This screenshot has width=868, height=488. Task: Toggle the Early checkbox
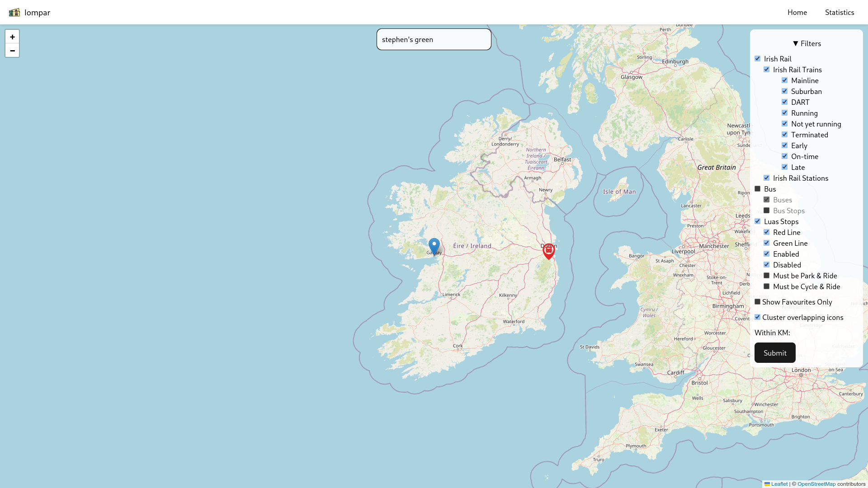coord(785,145)
